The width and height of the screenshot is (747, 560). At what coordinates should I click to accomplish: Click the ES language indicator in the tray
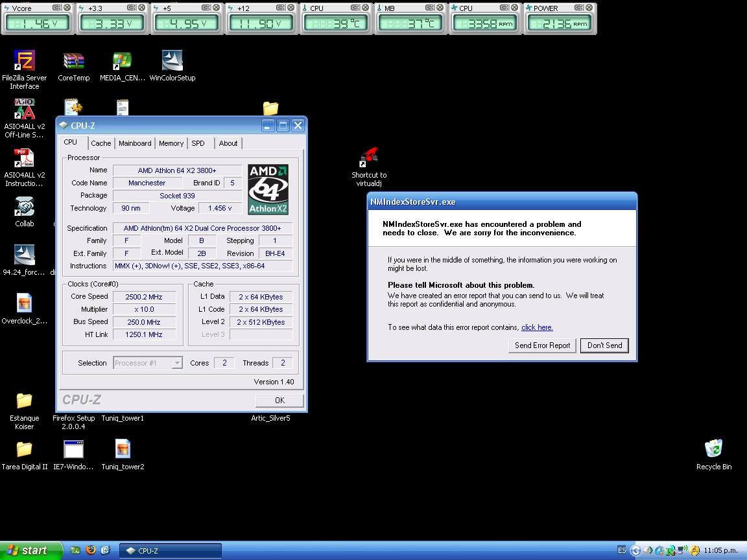(x=622, y=550)
